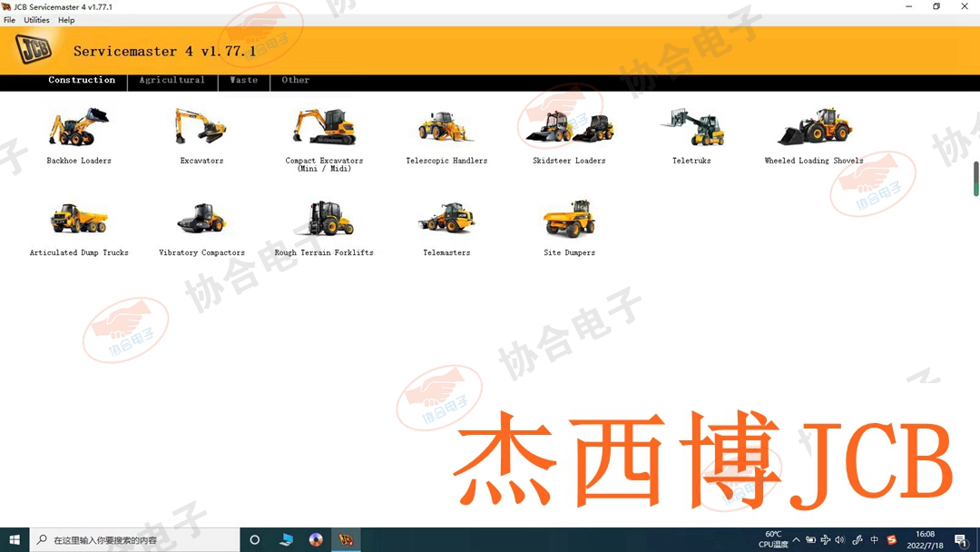Viewport: 980px width, 552px height.
Task: Minimize the JCB Servicemaster window
Action: [x=908, y=6]
